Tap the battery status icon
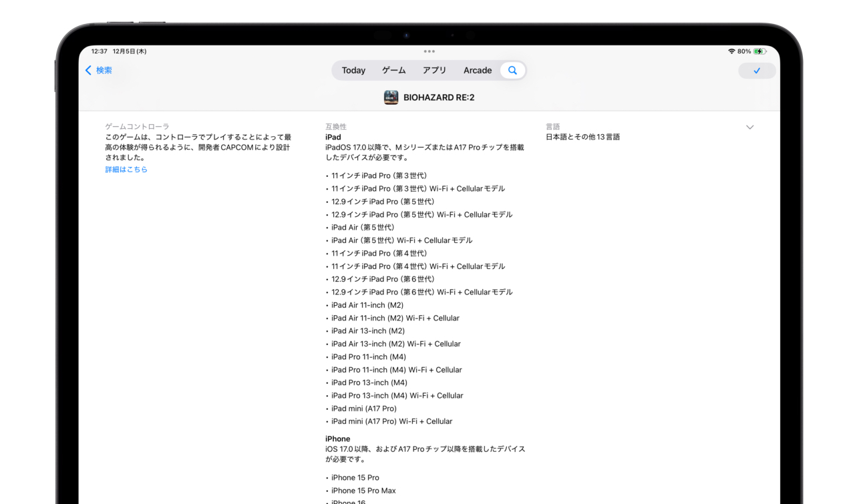Viewport: 855px width, 504px height. coord(760,51)
